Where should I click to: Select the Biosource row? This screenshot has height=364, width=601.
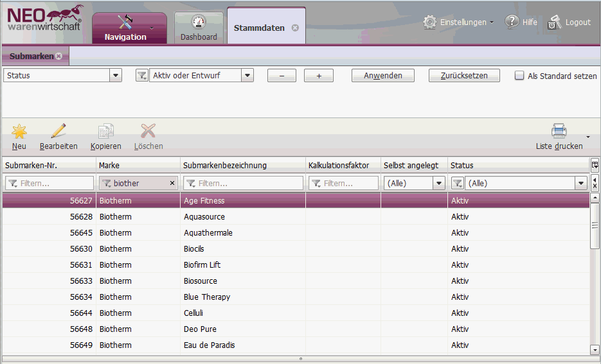point(296,281)
